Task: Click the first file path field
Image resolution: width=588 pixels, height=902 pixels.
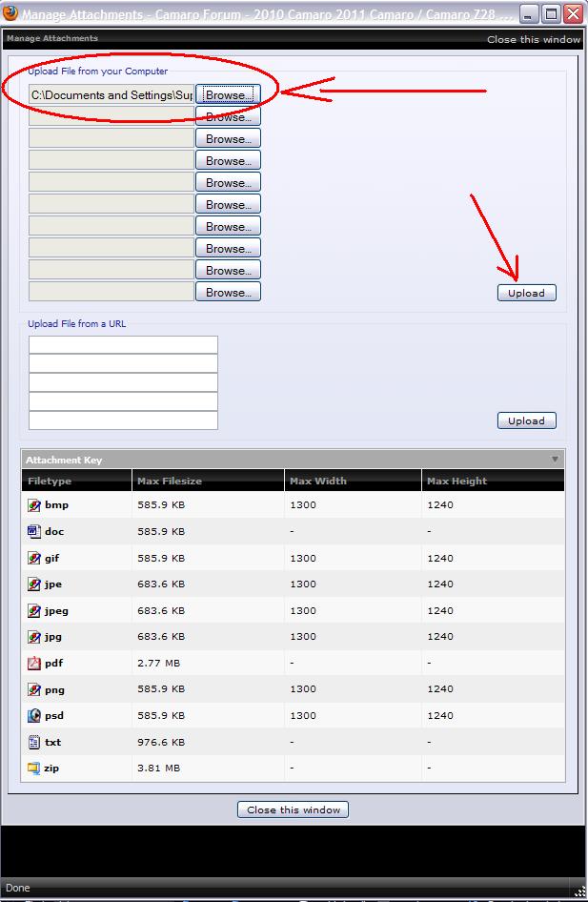Action: (112, 95)
